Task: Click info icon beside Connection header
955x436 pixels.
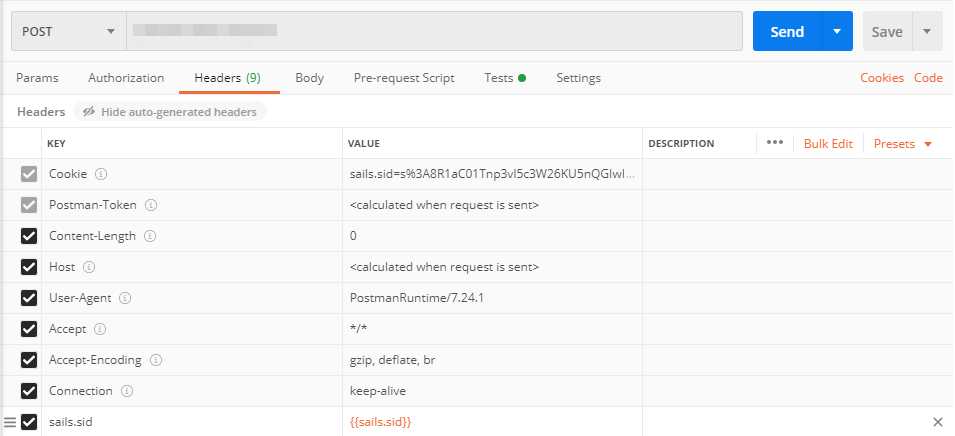Action: point(127,391)
